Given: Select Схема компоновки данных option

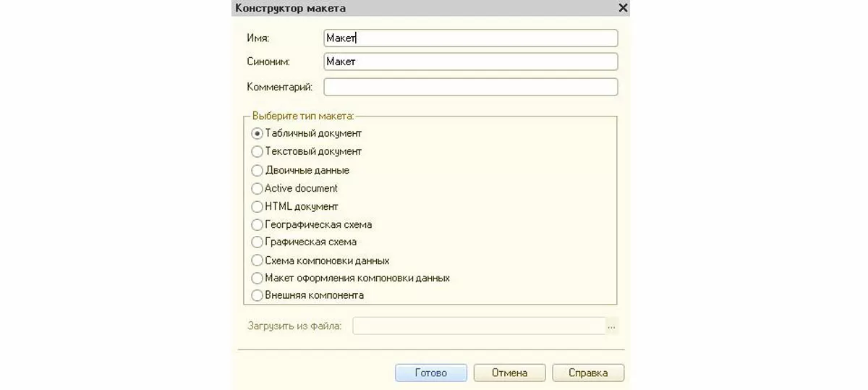Looking at the screenshot, I should pyautogui.click(x=257, y=260).
